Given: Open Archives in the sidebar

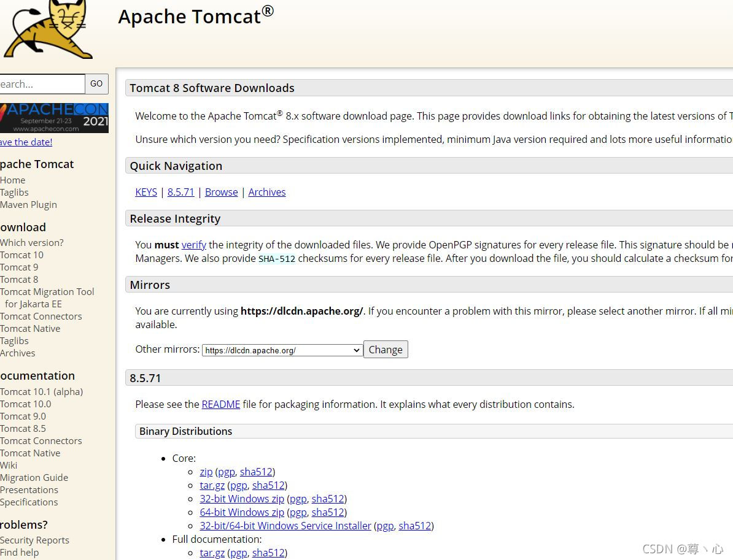Looking at the screenshot, I should (17, 353).
